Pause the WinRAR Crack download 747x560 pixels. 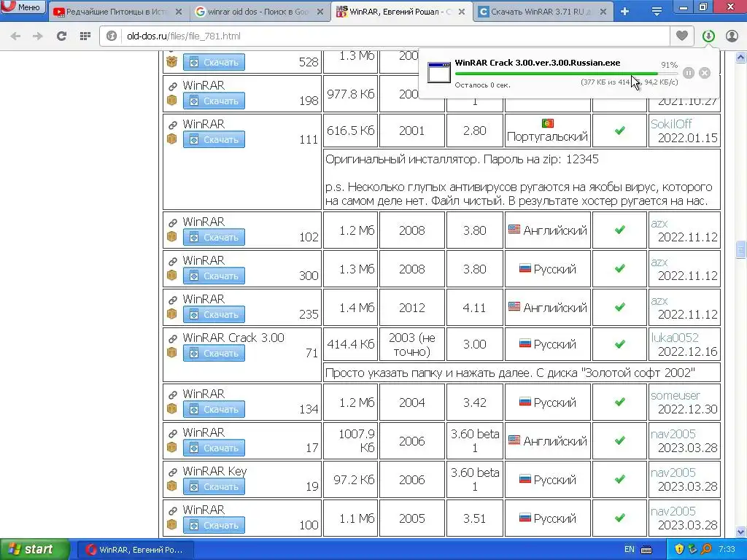(689, 73)
